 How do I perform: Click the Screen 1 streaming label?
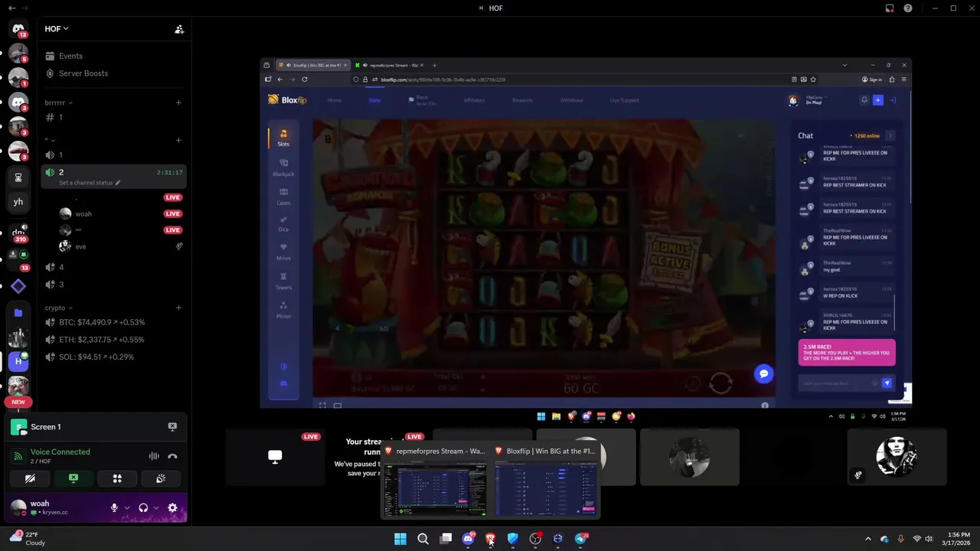click(x=45, y=427)
